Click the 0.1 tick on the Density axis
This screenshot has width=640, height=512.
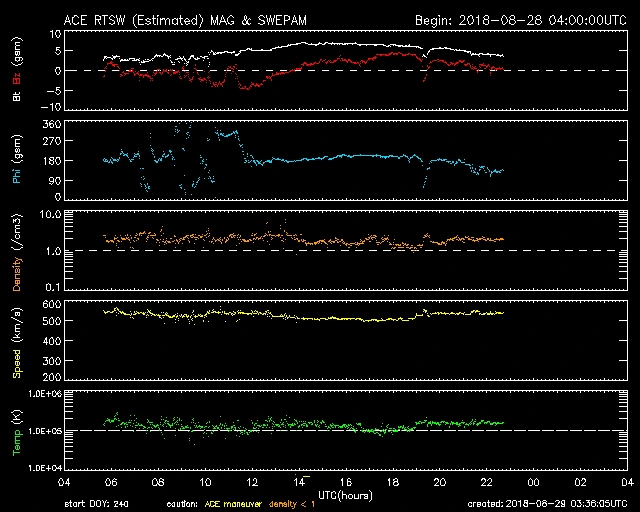pos(53,287)
